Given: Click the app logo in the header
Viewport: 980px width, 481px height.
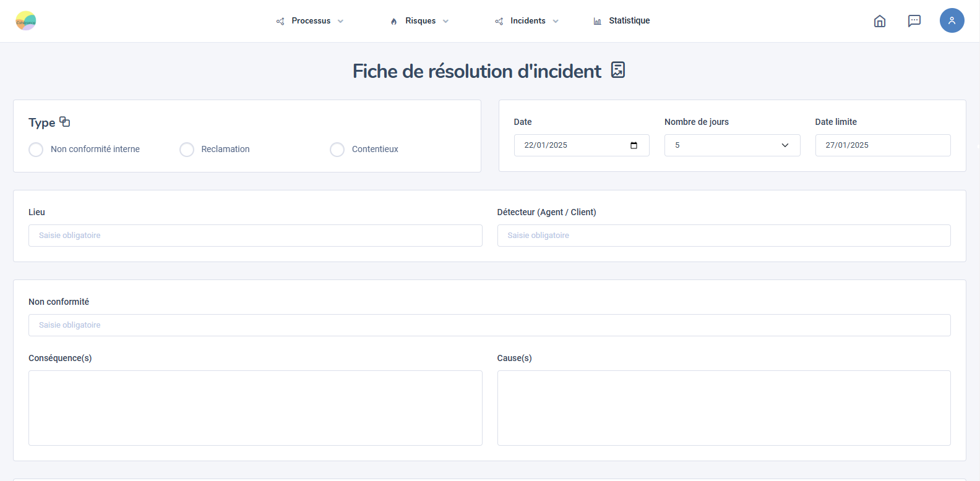Looking at the screenshot, I should [x=26, y=21].
